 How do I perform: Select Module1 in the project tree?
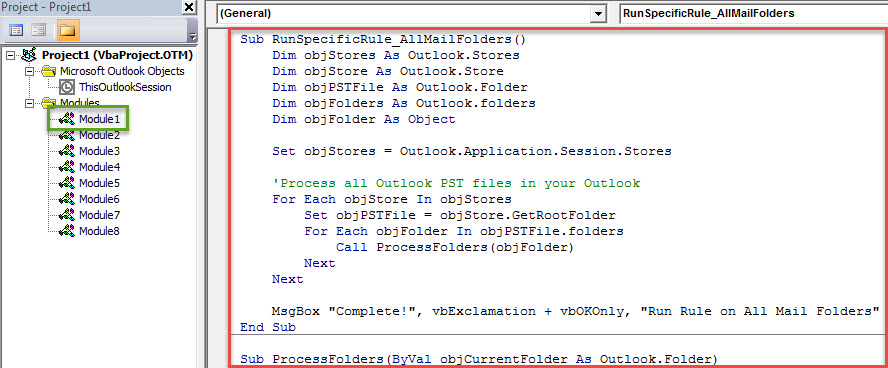pos(99,119)
